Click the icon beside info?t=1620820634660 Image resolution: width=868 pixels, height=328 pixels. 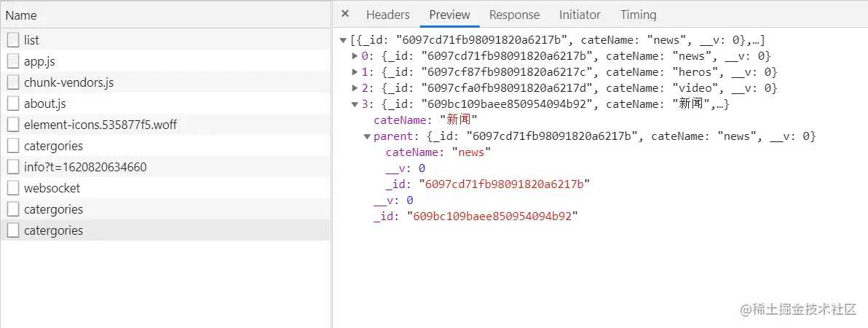[x=13, y=168]
